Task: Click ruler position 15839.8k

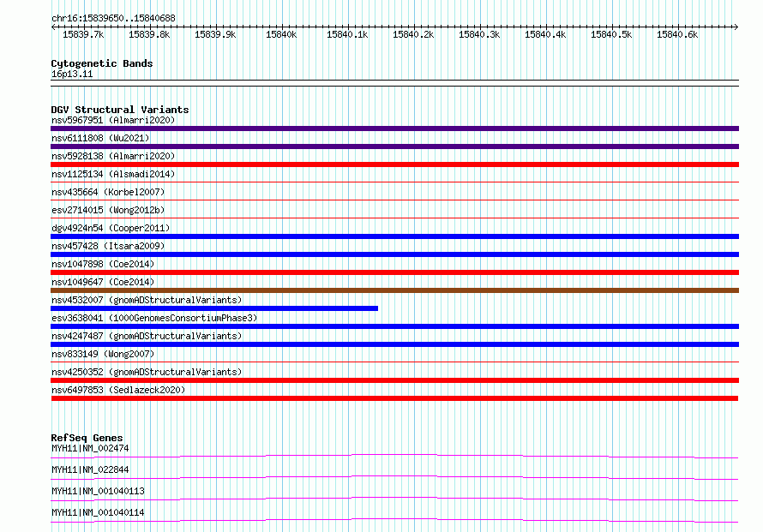Action: click(x=149, y=34)
